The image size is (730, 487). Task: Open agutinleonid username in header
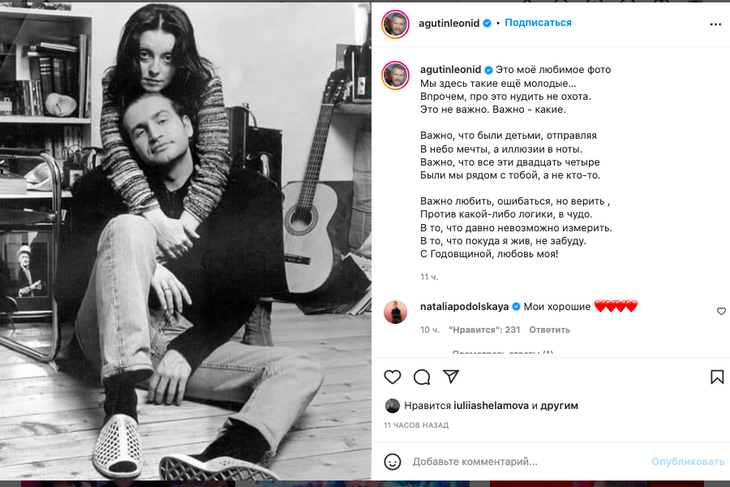point(449,23)
